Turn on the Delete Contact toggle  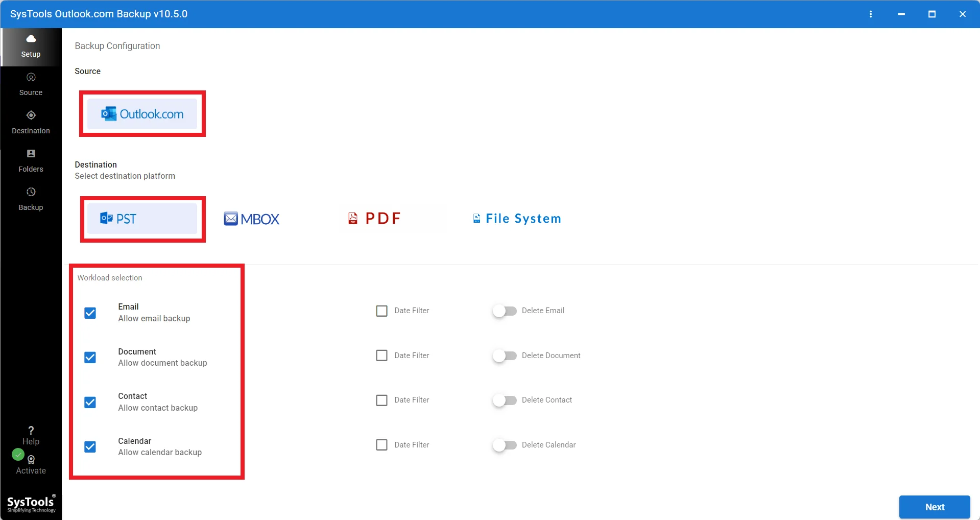click(x=505, y=400)
